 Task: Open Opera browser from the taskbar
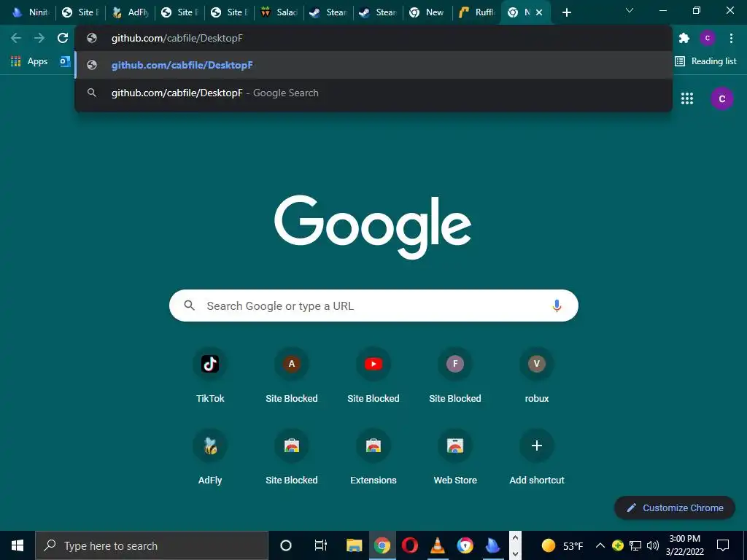pyautogui.click(x=410, y=545)
